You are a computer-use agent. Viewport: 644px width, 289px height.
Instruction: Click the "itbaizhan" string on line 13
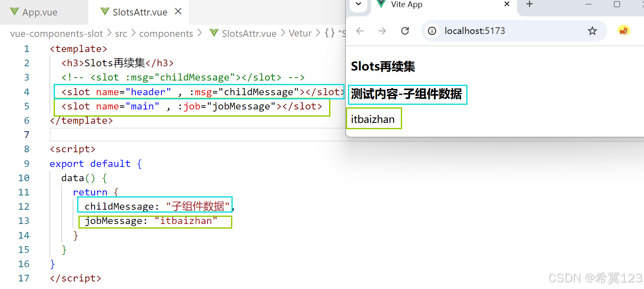(x=186, y=221)
